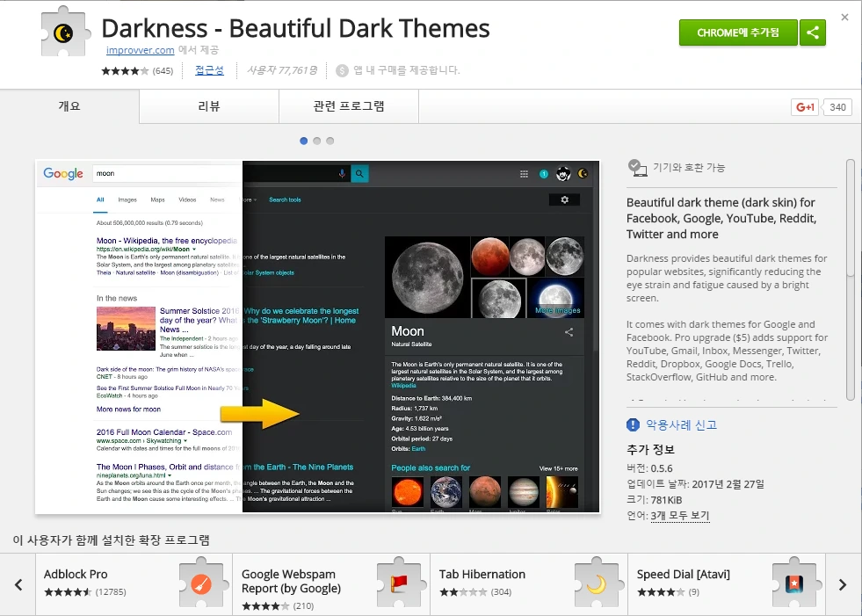This screenshot has height=616, width=862.
Task: Click the next arrow in related extensions
Action: 843,584
